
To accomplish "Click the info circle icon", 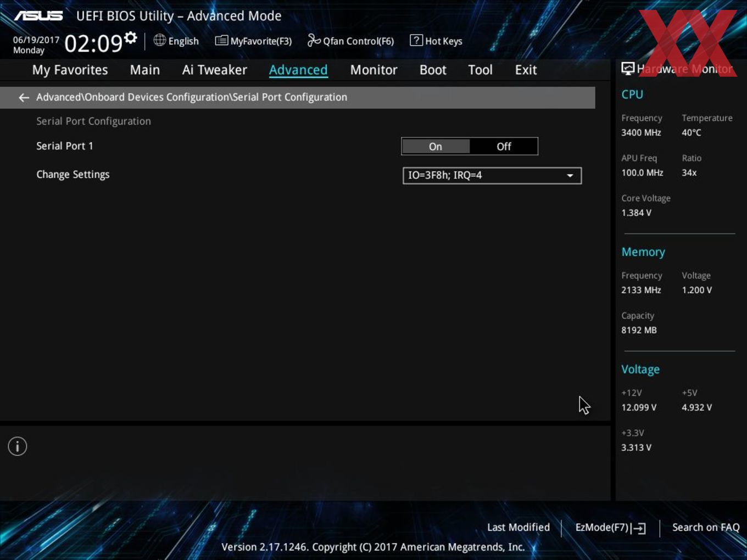I will click(18, 446).
